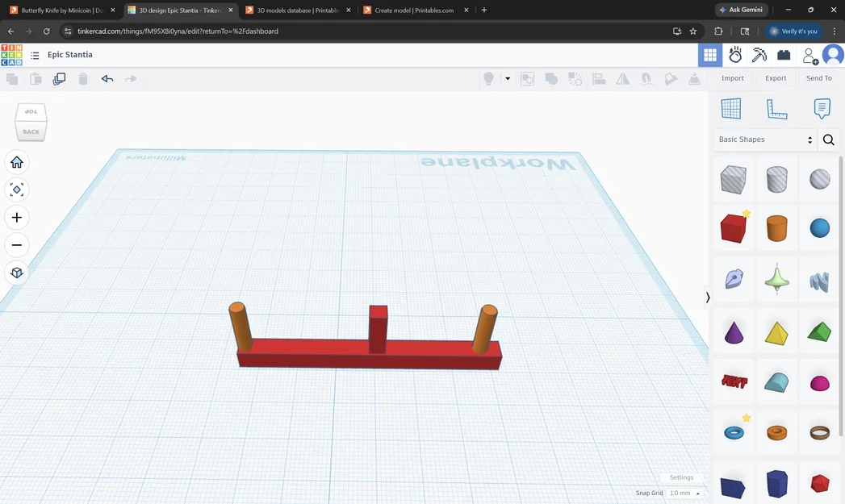
Task: Click the Paste toolbar icon
Action: pyautogui.click(x=36, y=79)
